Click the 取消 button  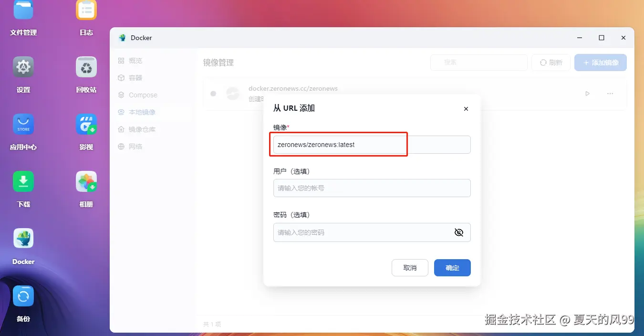410,268
